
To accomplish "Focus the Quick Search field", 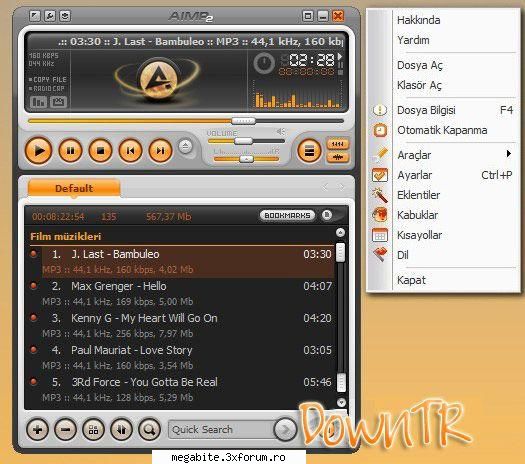I will [221, 430].
